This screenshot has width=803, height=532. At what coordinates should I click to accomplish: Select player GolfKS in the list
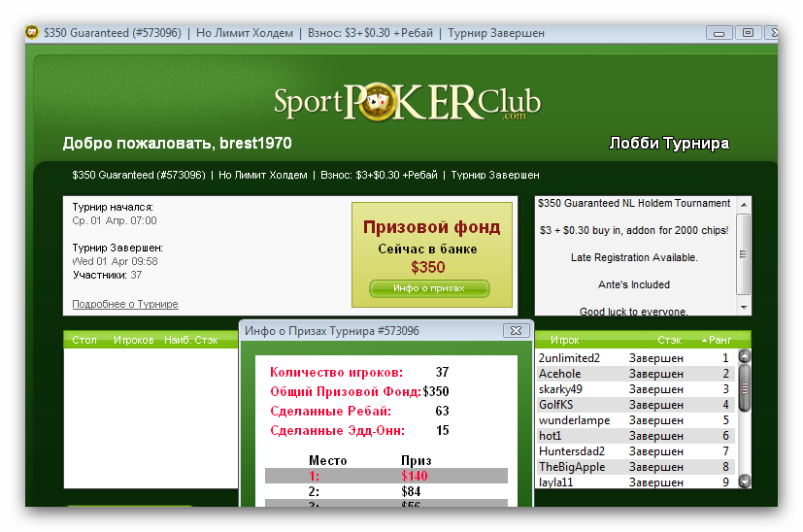click(634, 405)
